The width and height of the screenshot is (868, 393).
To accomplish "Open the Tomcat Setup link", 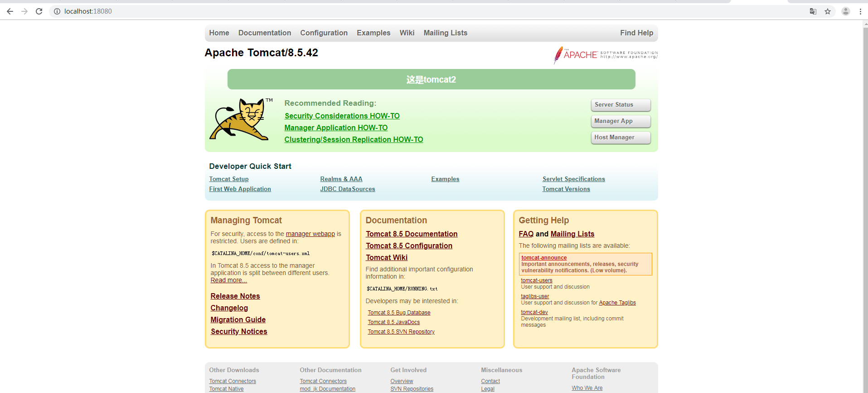I will [229, 179].
